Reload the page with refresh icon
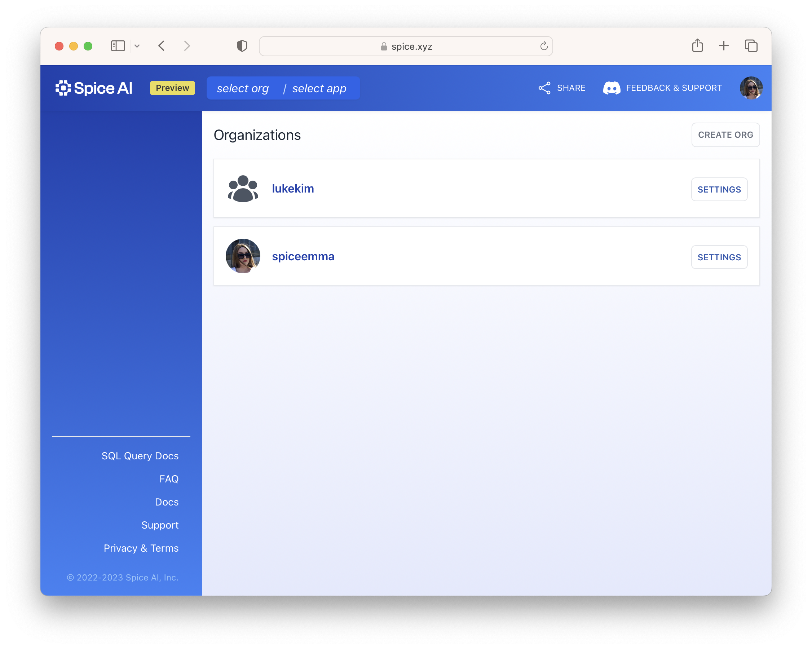Viewport: 812px width, 649px height. (x=543, y=46)
